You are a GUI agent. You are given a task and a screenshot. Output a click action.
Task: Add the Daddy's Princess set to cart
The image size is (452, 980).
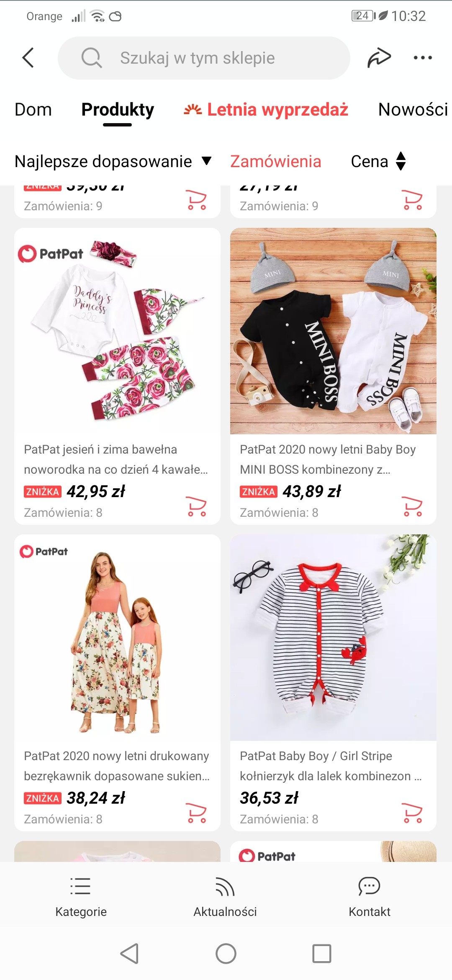tap(197, 506)
